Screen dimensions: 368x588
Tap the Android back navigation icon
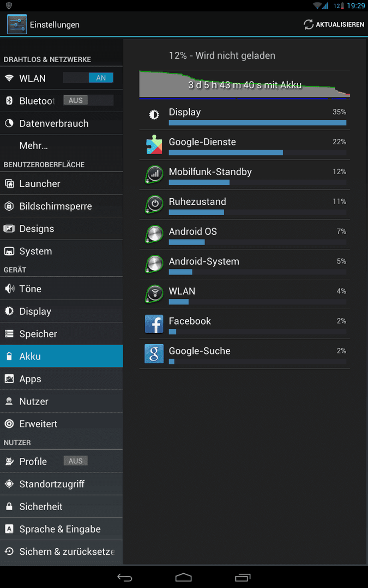click(x=125, y=577)
